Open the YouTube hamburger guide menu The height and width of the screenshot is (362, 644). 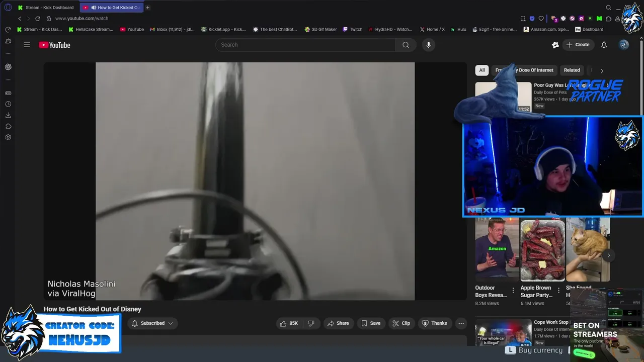[x=27, y=45]
